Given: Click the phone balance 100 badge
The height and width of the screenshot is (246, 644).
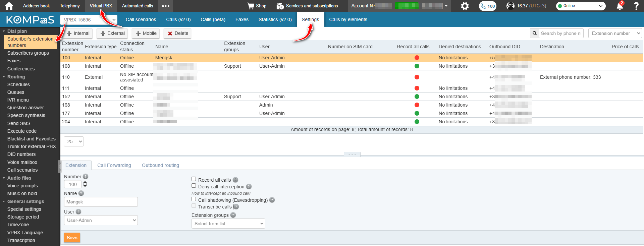Looking at the screenshot, I should pyautogui.click(x=488, y=6).
